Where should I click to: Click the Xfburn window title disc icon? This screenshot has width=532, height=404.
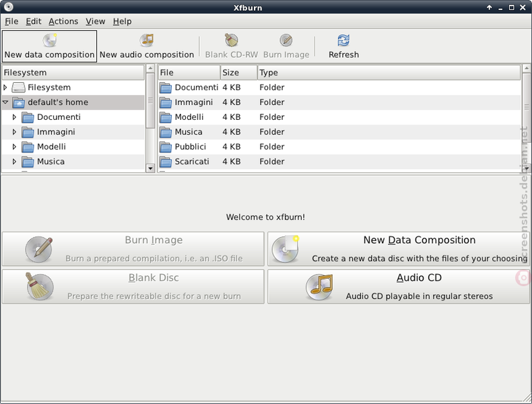point(9,7)
